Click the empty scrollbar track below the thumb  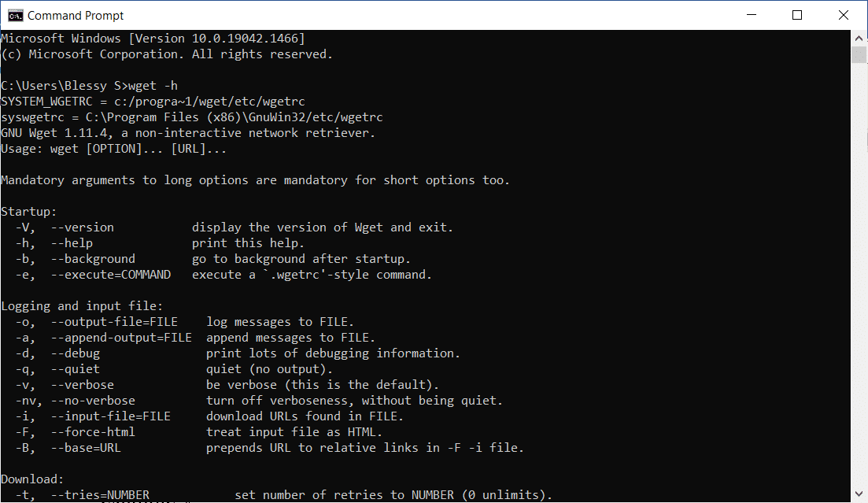(x=859, y=274)
